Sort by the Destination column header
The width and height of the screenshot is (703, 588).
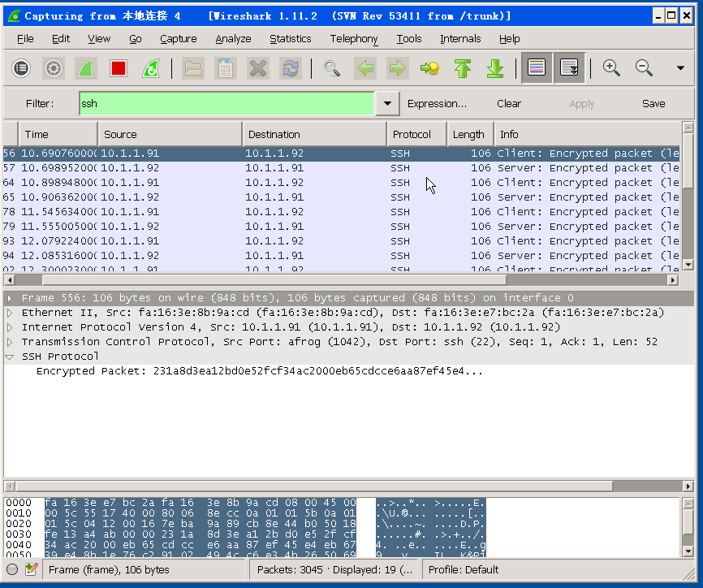pos(314,134)
